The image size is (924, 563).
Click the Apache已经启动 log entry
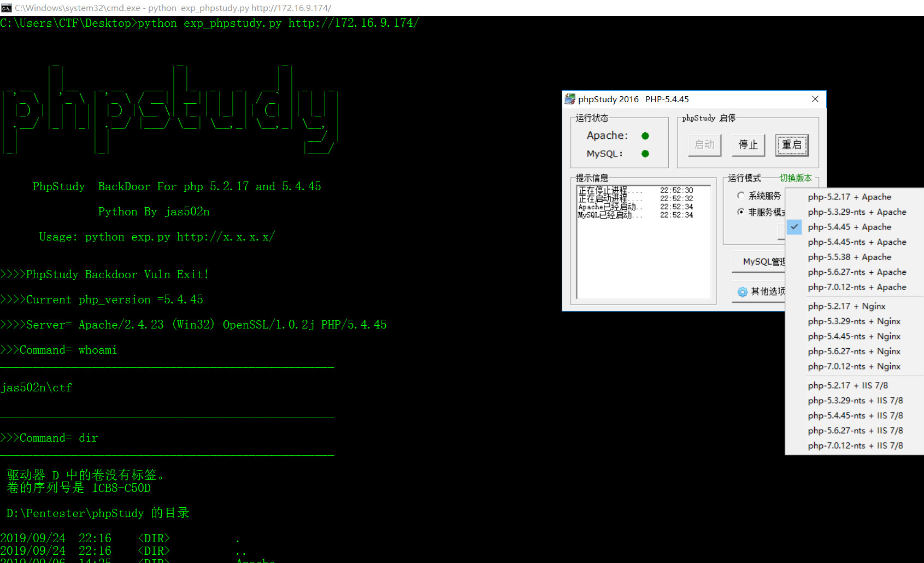click(x=636, y=207)
